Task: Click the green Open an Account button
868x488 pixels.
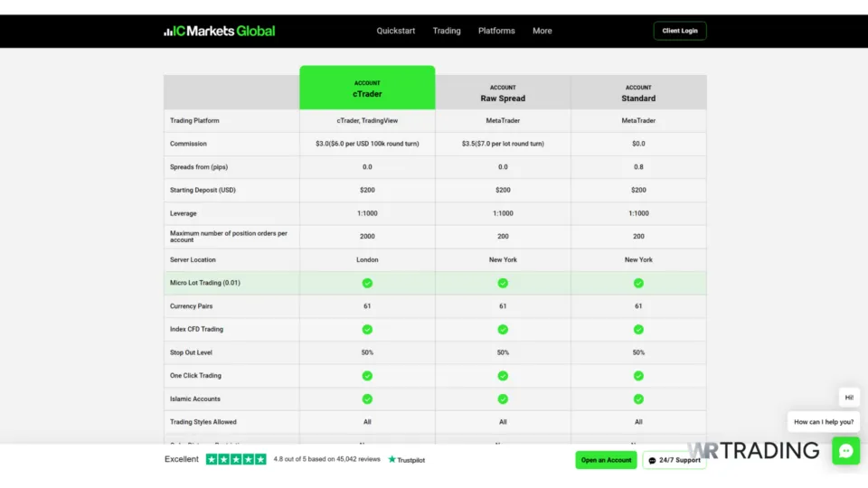Action: pos(606,460)
